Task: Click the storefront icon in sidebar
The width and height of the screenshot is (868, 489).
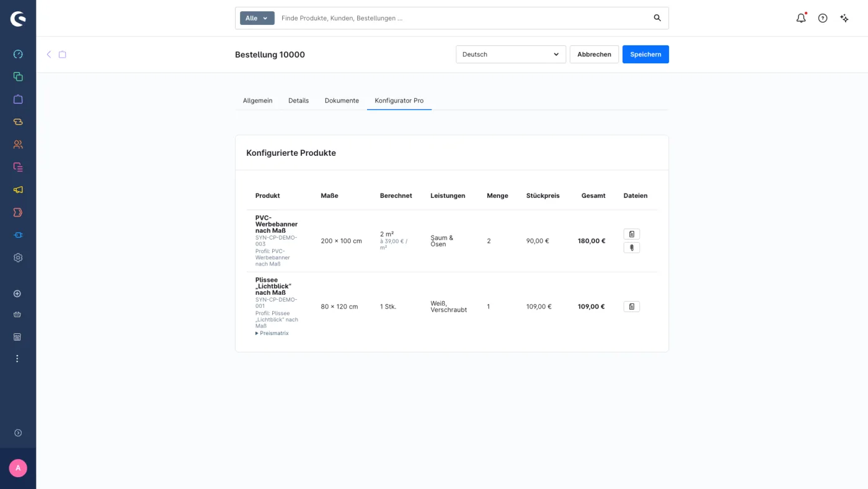Action: click(17, 337)
